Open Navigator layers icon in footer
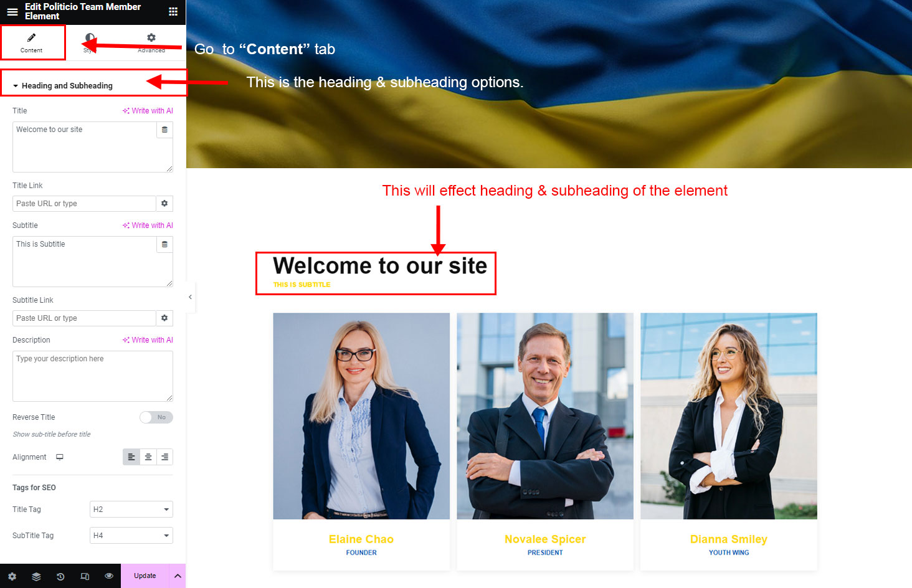 coord(36,576)
